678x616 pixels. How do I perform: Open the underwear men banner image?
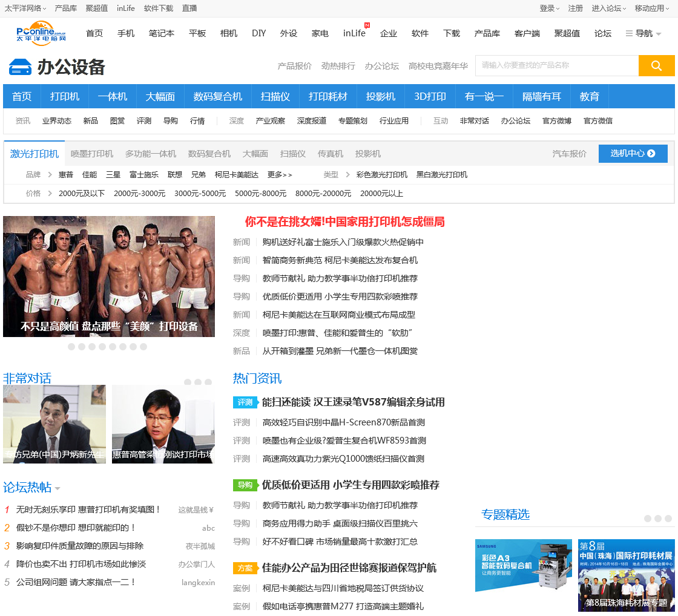click(109, 277)
